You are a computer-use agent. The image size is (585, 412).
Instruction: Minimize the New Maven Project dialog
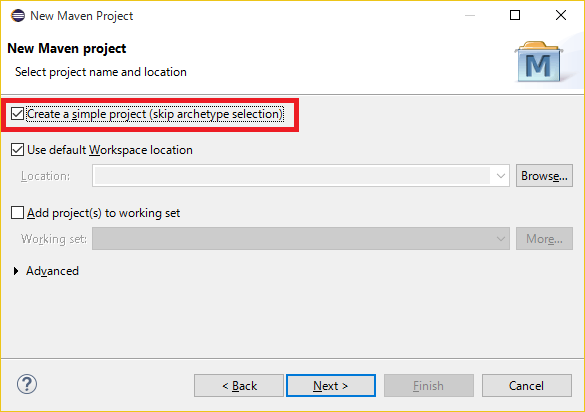470,15
